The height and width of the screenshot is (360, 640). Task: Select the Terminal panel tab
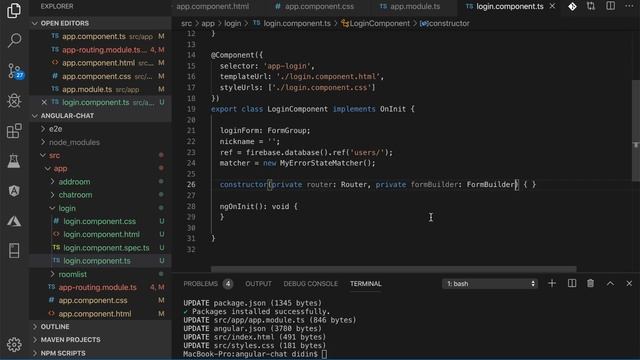[365, 284]
